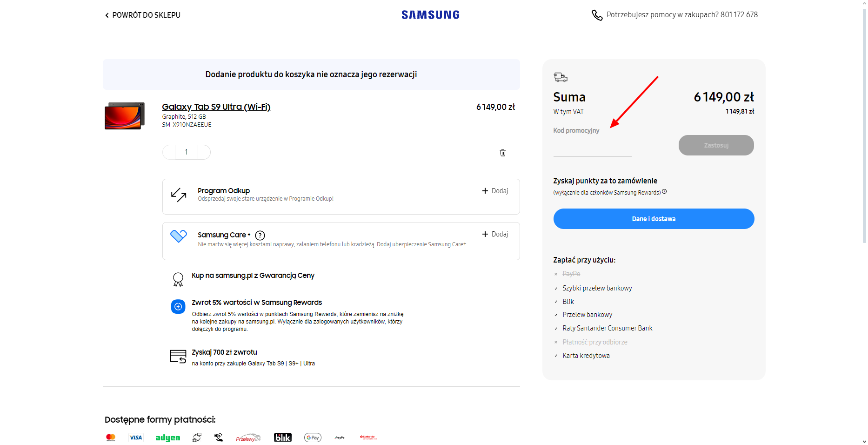
Task: Click the reservation notice banner text
Action: (x=311, y=74)
